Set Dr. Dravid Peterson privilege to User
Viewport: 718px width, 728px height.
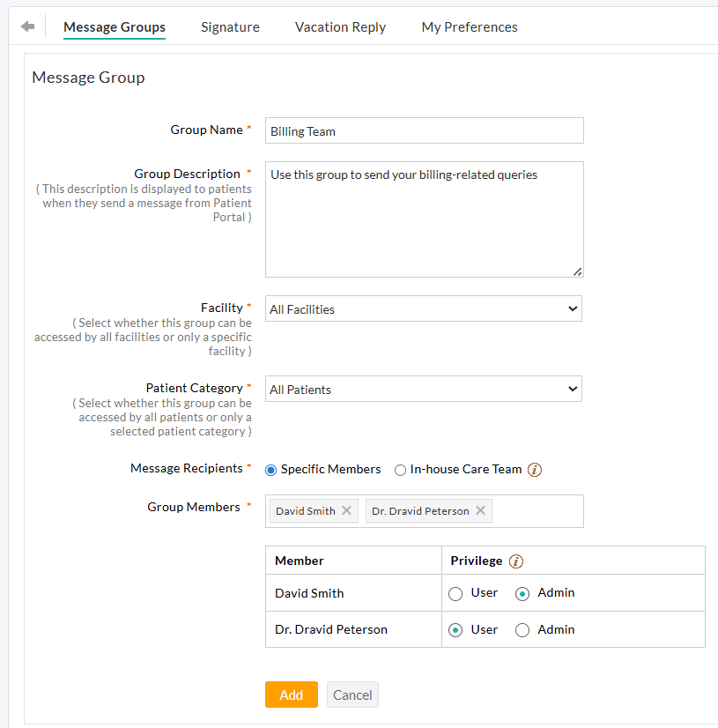[455, 630]
